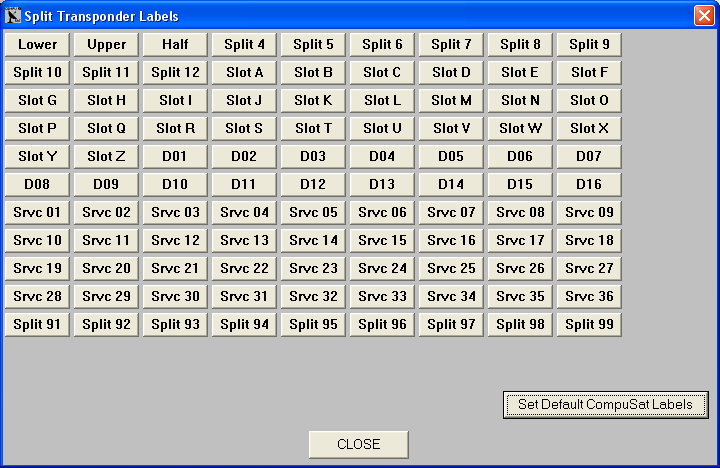Click the D16 button
Image resolution: width=720 pixels, height=468 pixels.
click(x=589, y=185)
